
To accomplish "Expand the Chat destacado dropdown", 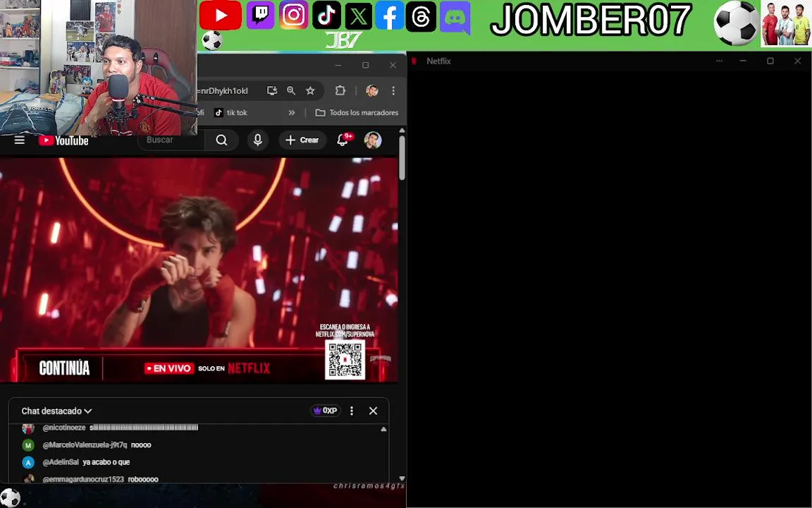I will tap(56, 411).
